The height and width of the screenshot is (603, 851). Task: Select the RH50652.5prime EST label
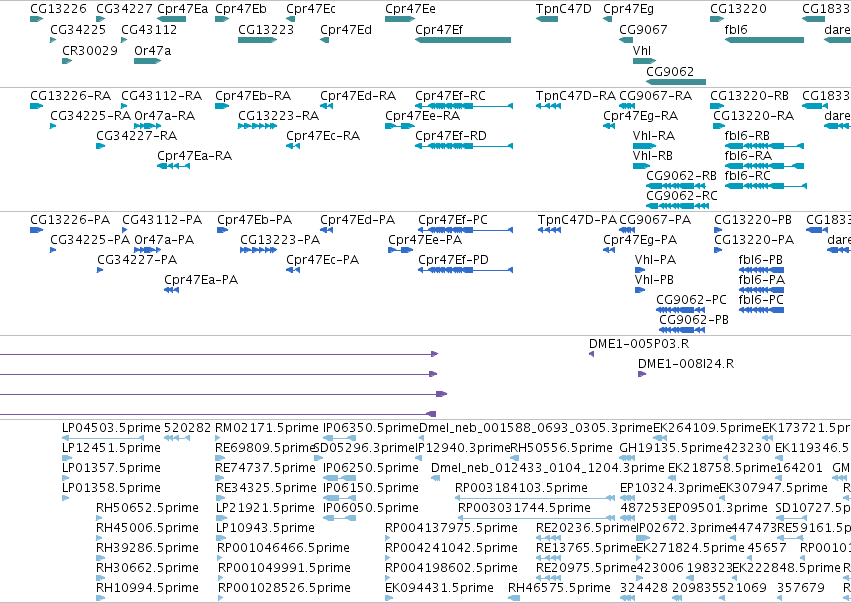click(147, 508)
